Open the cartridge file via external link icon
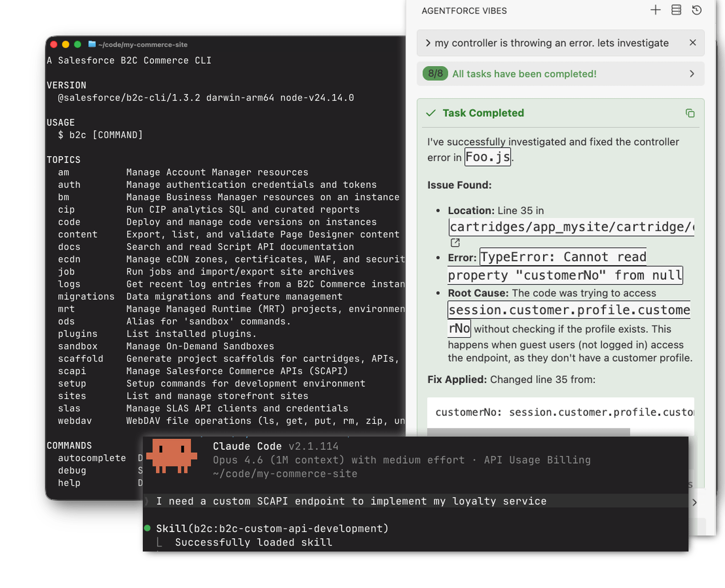 click(455, 243)
